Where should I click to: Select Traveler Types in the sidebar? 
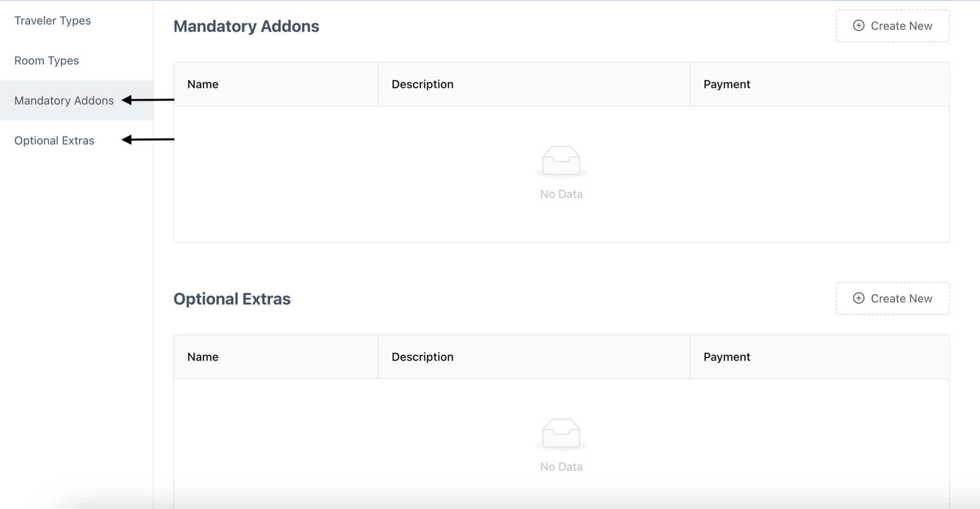52,20
